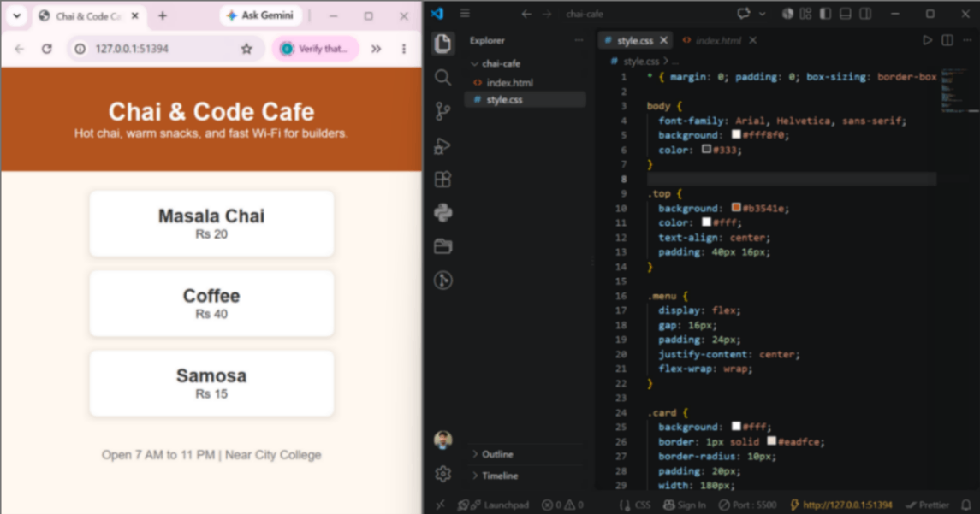Click Sign In in the status bar
The height and width of the screenshot is (514, 980).
click(685, 505)
